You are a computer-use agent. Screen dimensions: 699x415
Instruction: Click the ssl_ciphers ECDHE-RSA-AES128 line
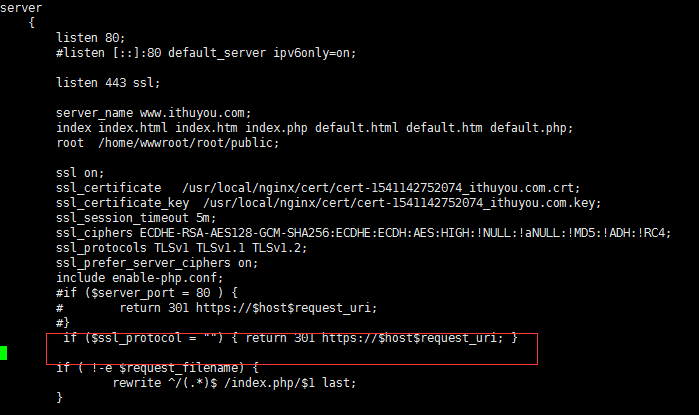click(x=363, y=233)
